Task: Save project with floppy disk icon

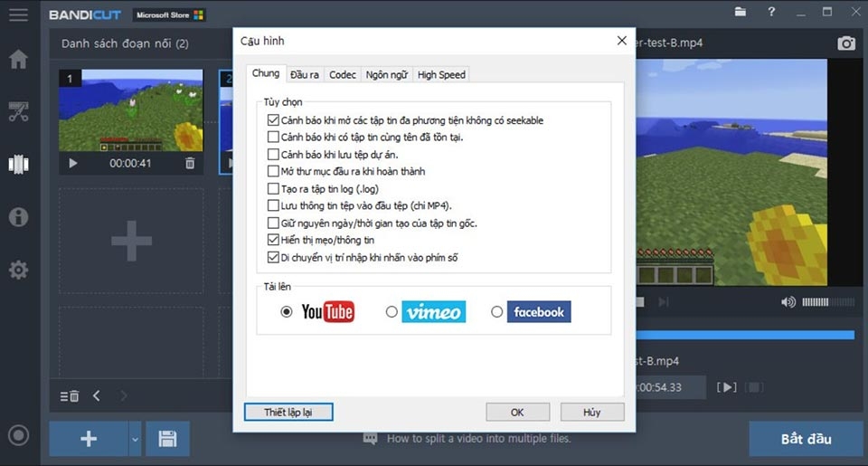Action: click(168, 438)
